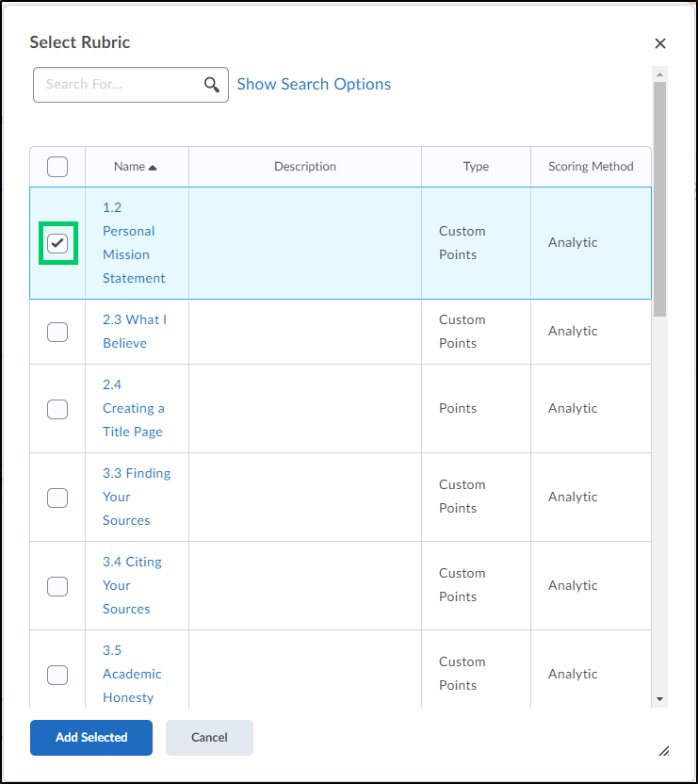Click the Name sort arrow icon
The width and height of the screenshot is (698, 784).
click(153, 168)
